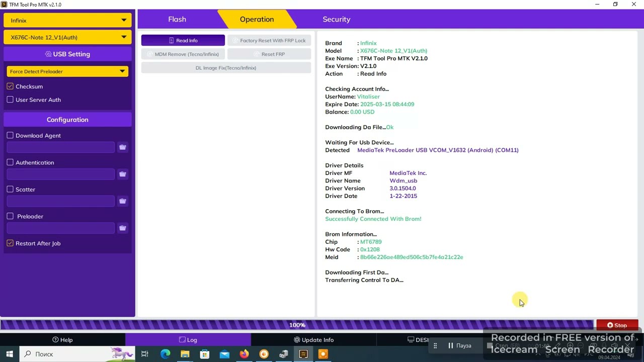Click the taskbar search box Поиск

[78, 354]
